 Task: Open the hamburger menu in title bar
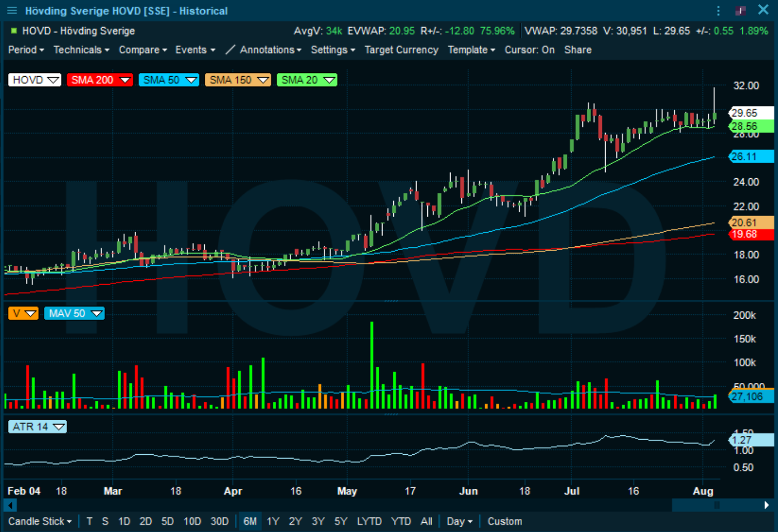coord(12,11)
